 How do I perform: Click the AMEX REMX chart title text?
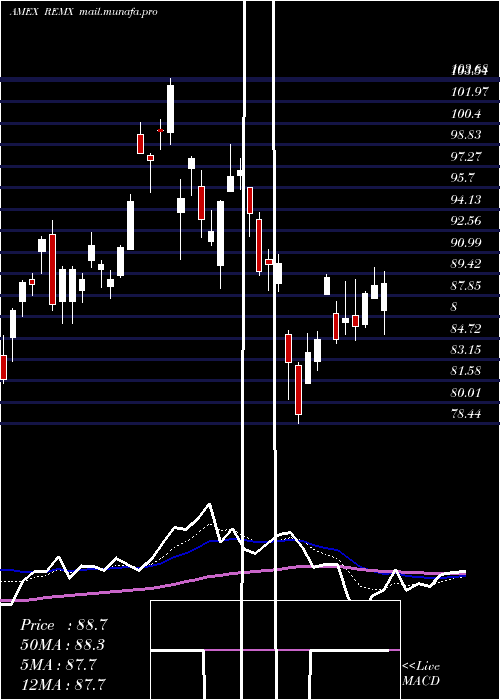[x=83, y=12]
